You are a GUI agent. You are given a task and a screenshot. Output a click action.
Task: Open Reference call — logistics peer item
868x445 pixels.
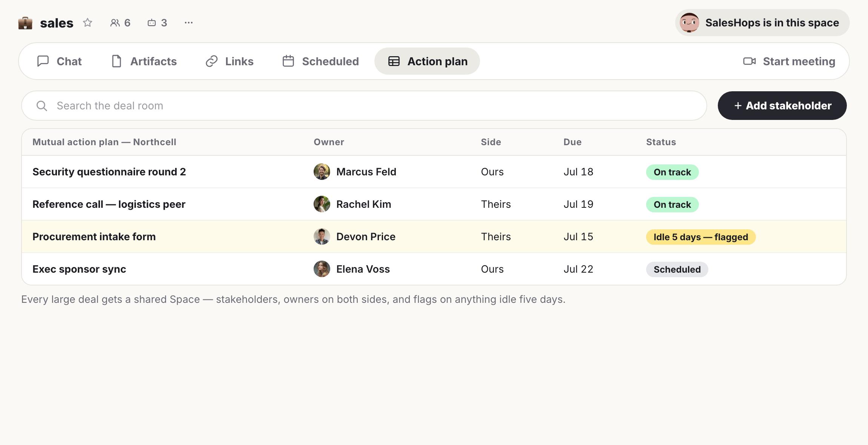(x=109, y=204)
